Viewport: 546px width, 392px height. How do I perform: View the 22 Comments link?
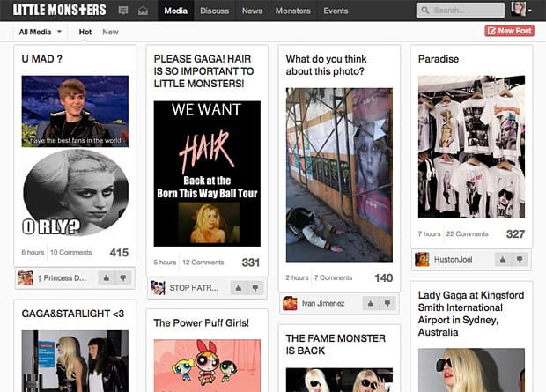[467, 233]
